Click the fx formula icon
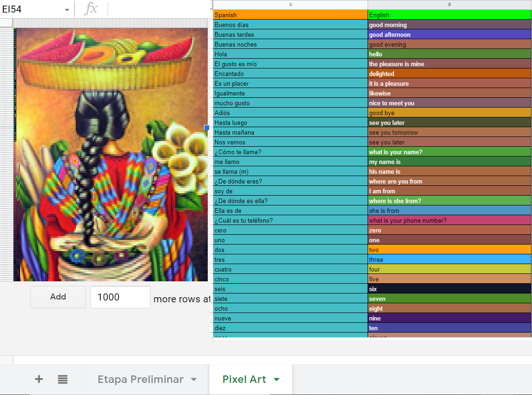The height and width of the screenshot is (395, 532). 91,9
